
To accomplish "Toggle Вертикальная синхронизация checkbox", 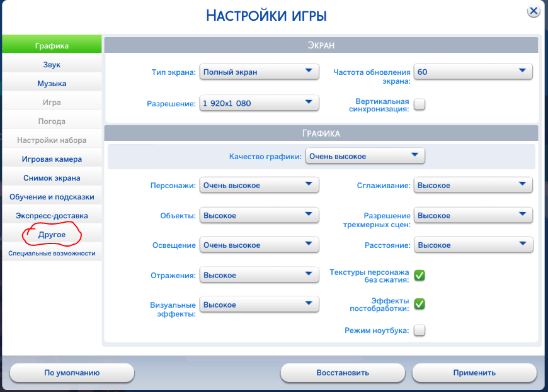I will [420, 104].
